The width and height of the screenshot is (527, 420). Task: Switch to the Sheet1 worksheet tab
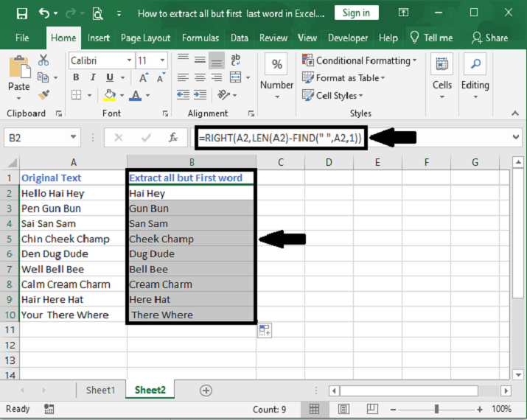click(100, 390)
